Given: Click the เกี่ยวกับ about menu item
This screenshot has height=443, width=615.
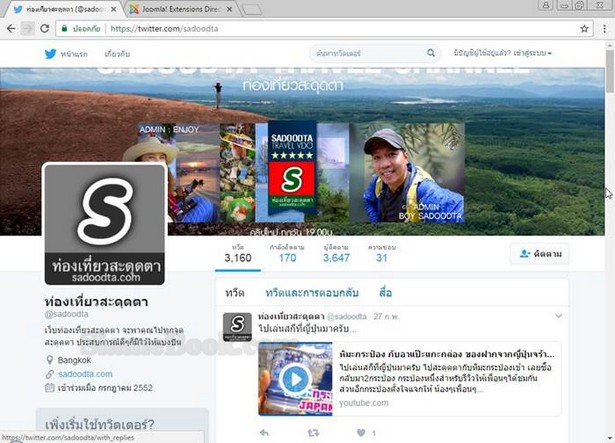Looking at the screenshot, I should point(117,54).
